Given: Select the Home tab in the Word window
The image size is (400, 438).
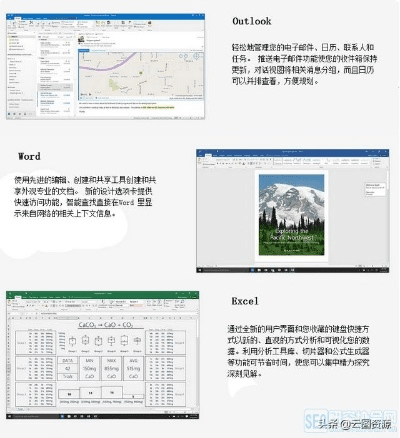Looking at the screenshot, I should click(x=208, y=155).
